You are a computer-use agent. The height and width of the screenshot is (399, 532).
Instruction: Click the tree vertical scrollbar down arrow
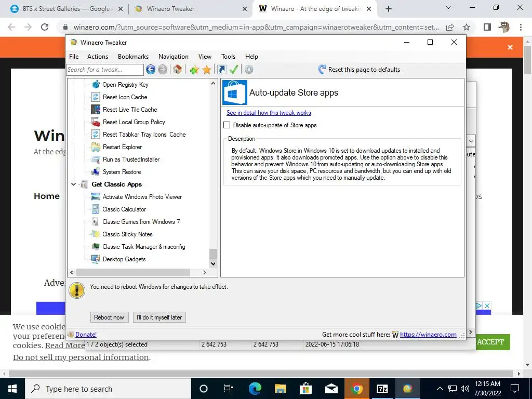pos(213,263)
